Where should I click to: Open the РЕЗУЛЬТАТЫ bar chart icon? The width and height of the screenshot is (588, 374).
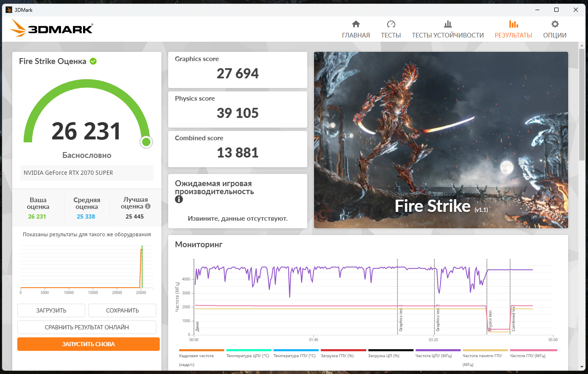click(x=513, y=24)
